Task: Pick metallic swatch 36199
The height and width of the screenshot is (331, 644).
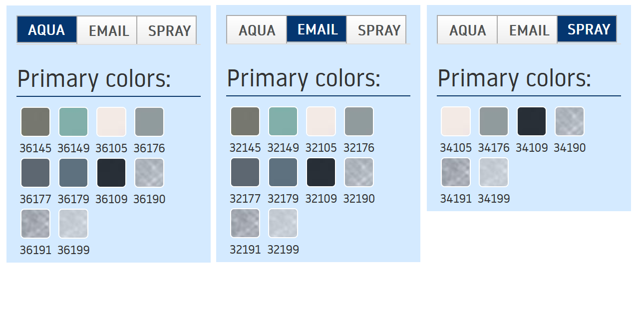Action: pos(73,224)
